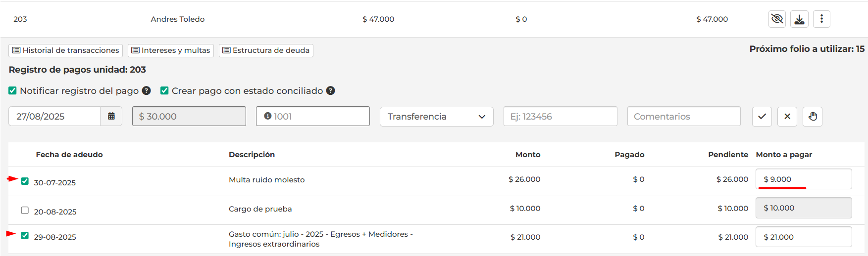Screen dimensions: 868x256
Task: Edit Monto a pagar for Multa ruido molesto
Action: (x=803, y=179)
